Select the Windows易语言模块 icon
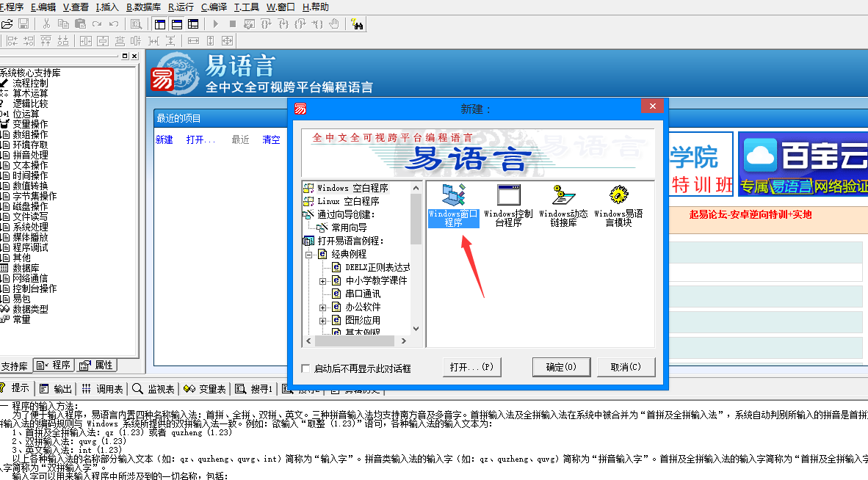Screen dimensions: 868x480 tap(618, 206)
